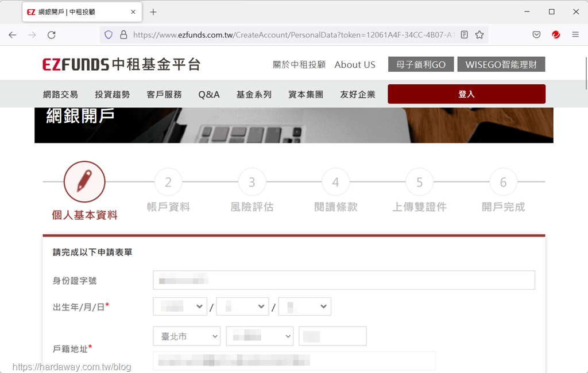The image size is (588, 373).
Task: Open 關於中租投顧 link
Action: (299, 64)
